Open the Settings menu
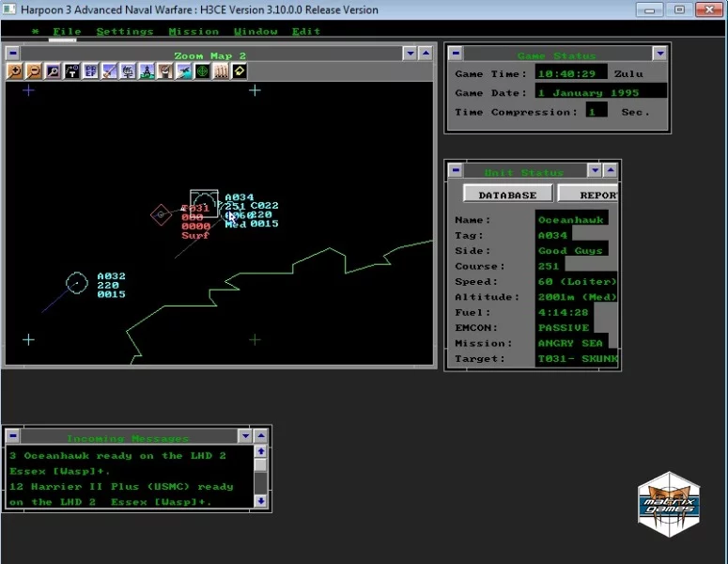728x564 pixels. tap(124, 31)
